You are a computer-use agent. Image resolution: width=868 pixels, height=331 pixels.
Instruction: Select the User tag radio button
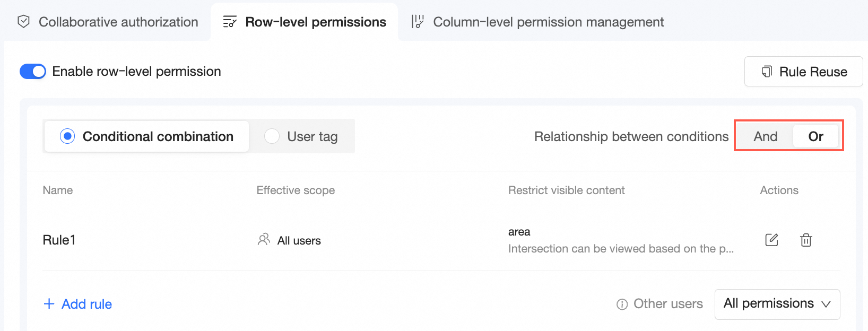click(272, 136)
